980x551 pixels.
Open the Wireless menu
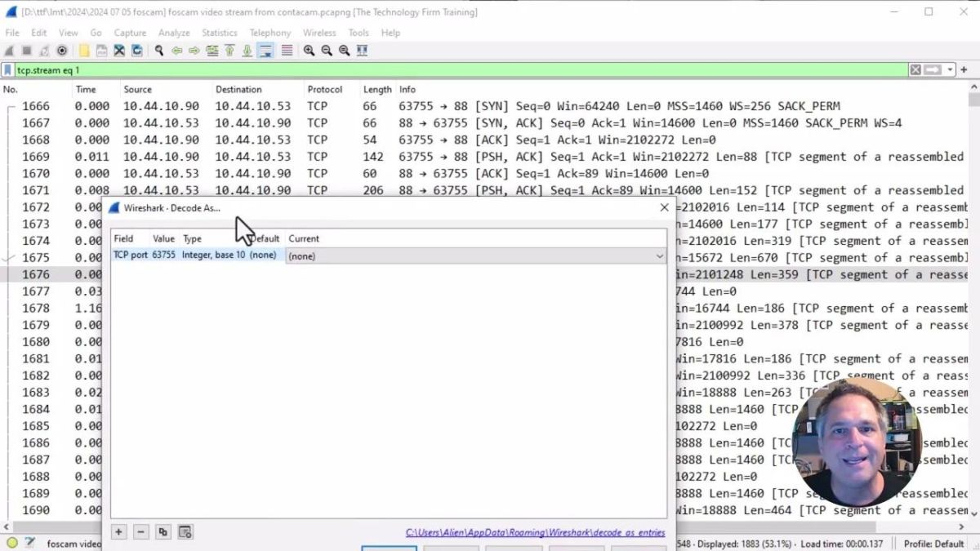pyautogui.click(x=319, y=33)
